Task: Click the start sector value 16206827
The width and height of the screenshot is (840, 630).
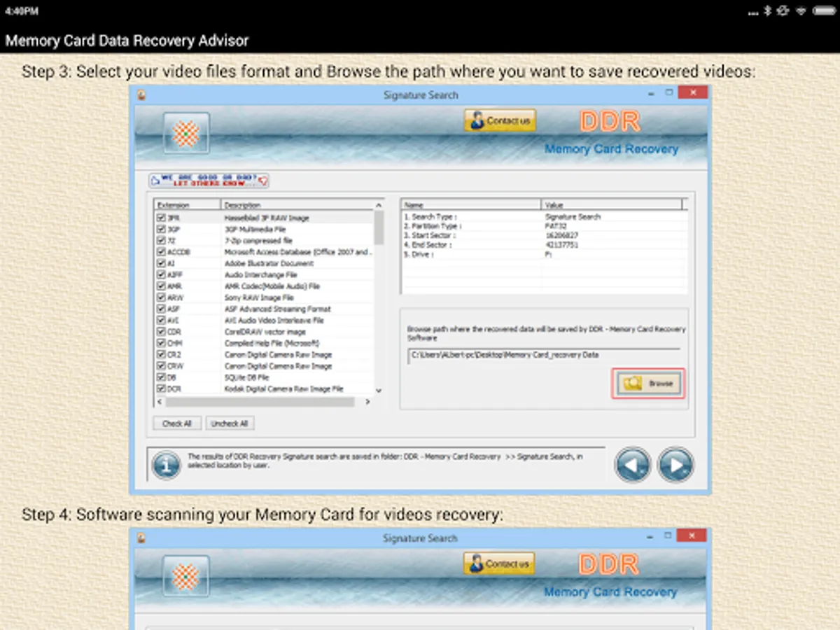Action: coord(561,236)
